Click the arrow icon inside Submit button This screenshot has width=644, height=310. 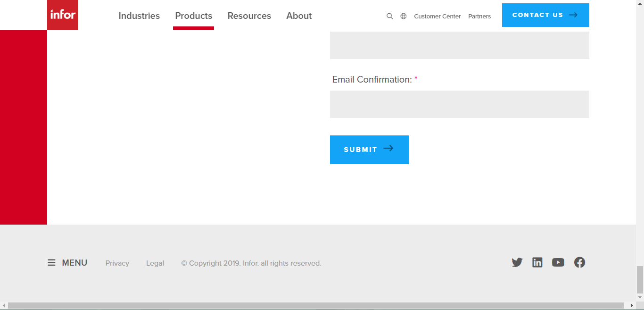click(389, 149)
